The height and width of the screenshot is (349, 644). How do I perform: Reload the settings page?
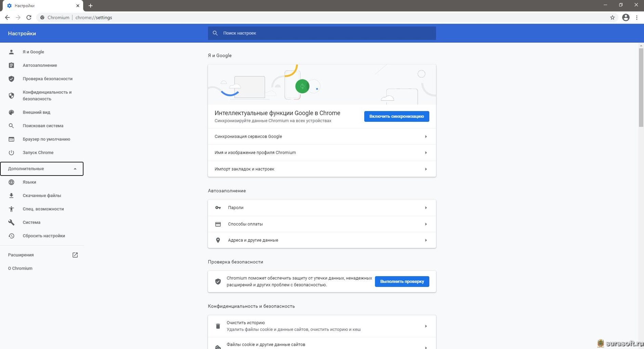tap(29, 17)
